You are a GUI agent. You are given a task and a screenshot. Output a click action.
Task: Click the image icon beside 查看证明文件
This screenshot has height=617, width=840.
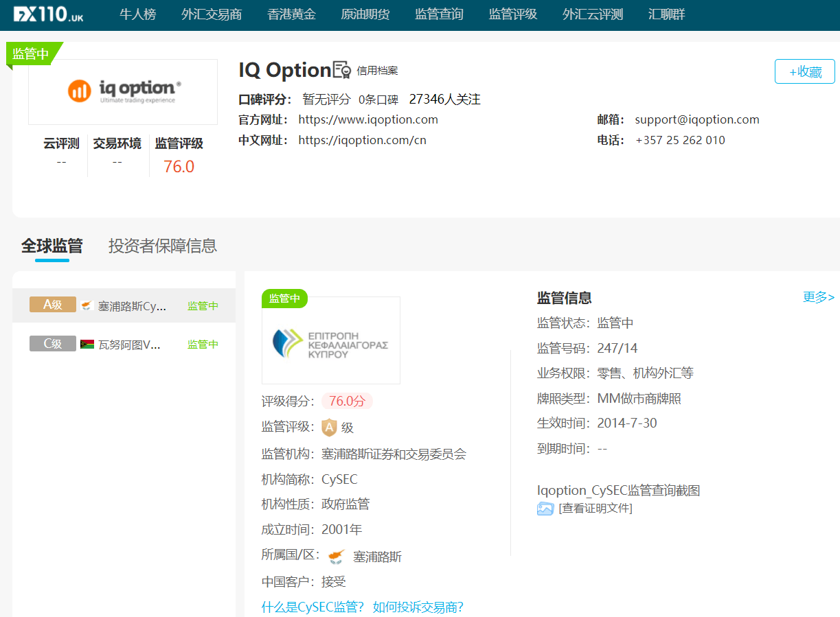545,509
